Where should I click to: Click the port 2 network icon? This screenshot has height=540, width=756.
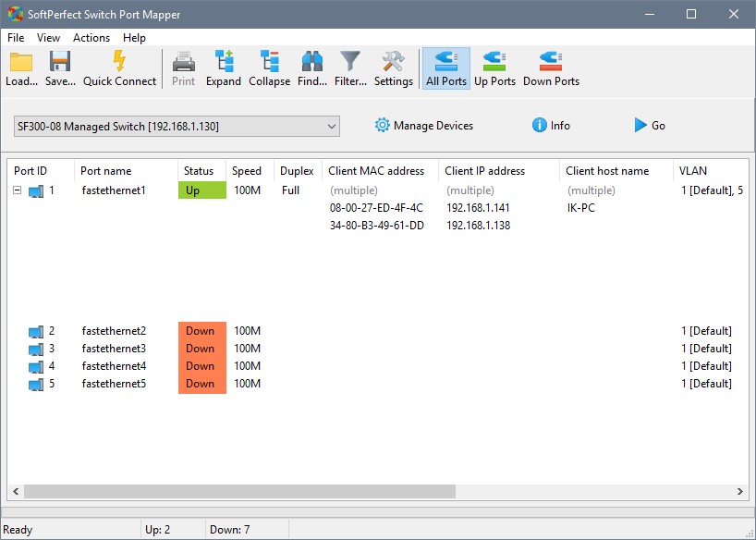[36, 332]
